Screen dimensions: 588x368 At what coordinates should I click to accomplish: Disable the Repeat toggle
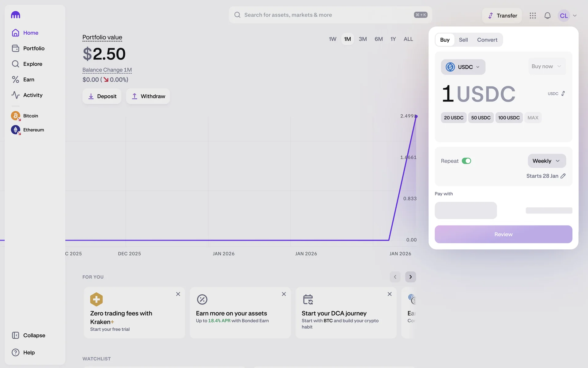point(466,161)
